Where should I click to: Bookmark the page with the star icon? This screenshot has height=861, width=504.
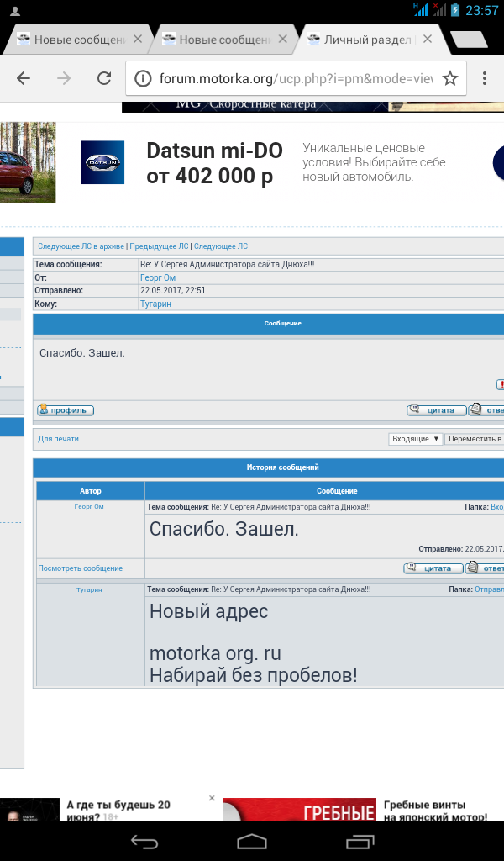[450, 78]
